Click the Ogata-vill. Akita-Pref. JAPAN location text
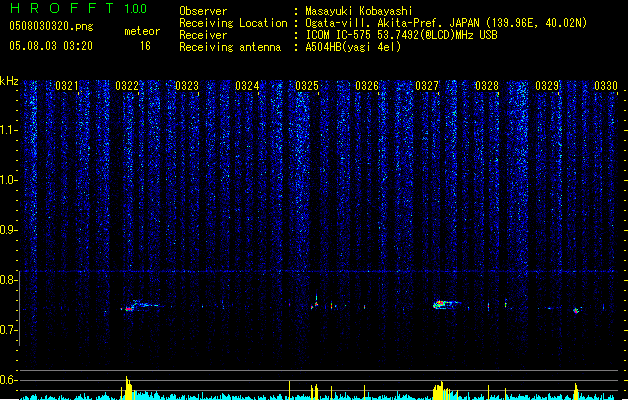This screenshot has width=629, height=400. (446, 23)
